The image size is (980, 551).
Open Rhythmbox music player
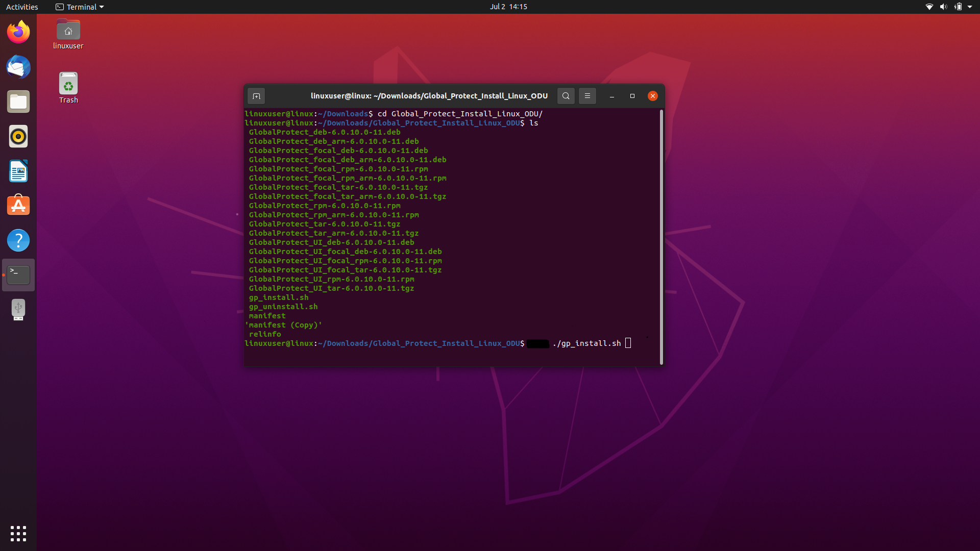pyautogui.click(x=18, y=136)
